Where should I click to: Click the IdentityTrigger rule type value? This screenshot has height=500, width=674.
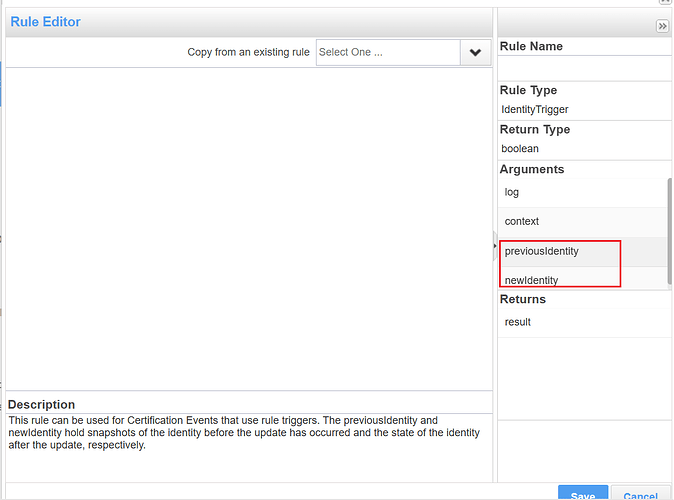pyautogui.click(x=535, y=109)
